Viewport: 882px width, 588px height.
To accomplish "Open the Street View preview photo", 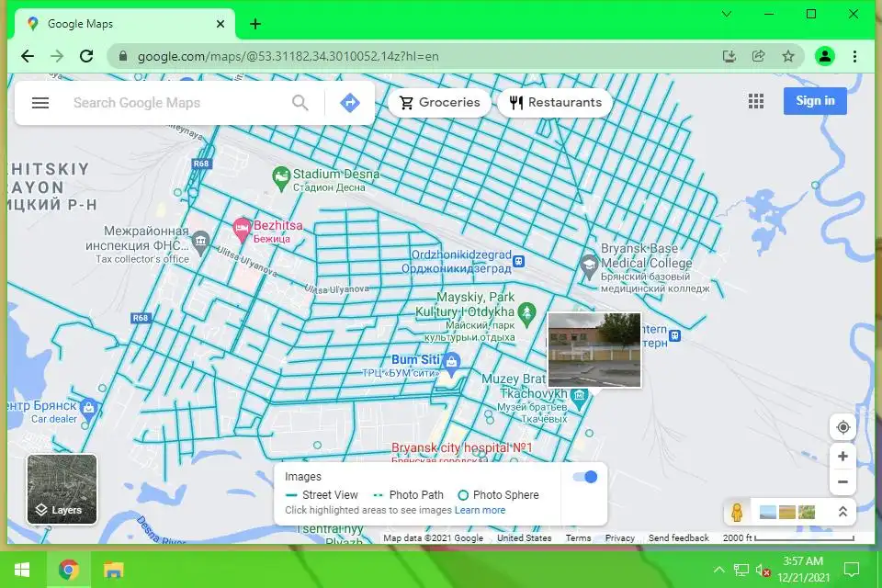I will [594, 350].
